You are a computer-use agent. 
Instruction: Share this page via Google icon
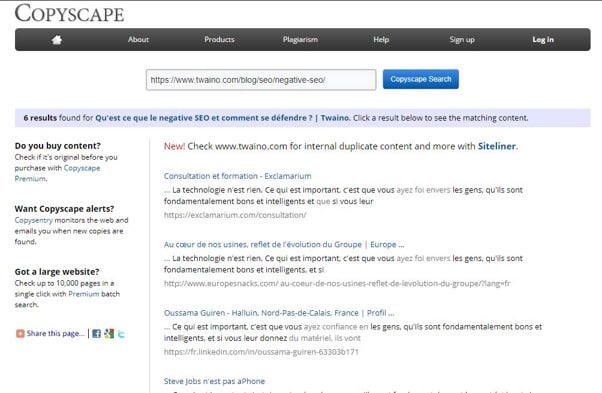pos(109,334)
